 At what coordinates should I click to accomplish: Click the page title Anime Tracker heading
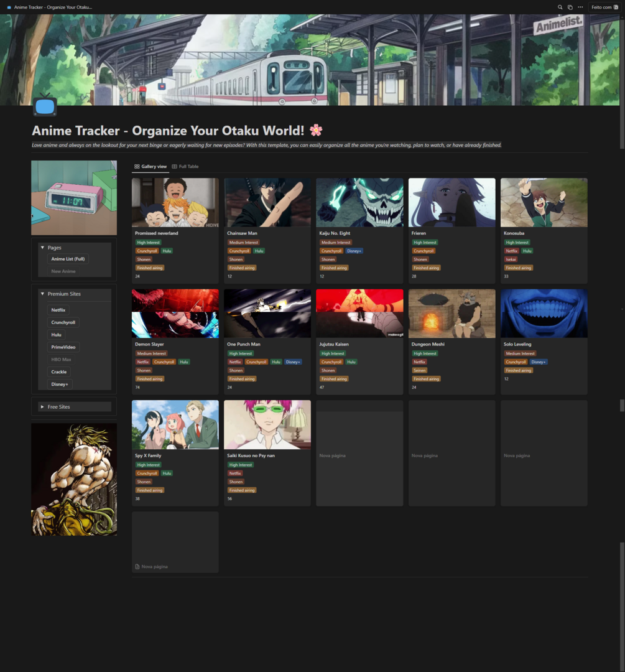point(168,130)
